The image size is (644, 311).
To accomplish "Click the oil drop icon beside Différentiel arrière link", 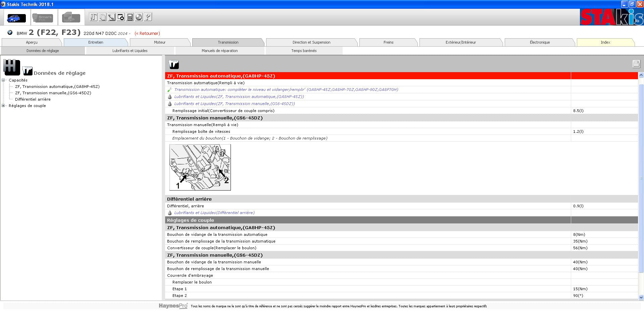I will 170,213.
